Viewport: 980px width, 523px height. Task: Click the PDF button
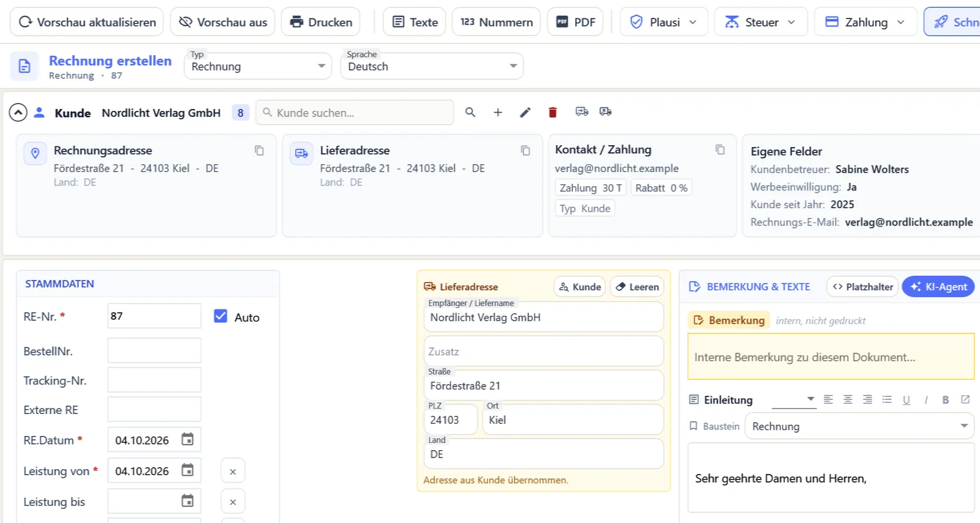(575, 22)
